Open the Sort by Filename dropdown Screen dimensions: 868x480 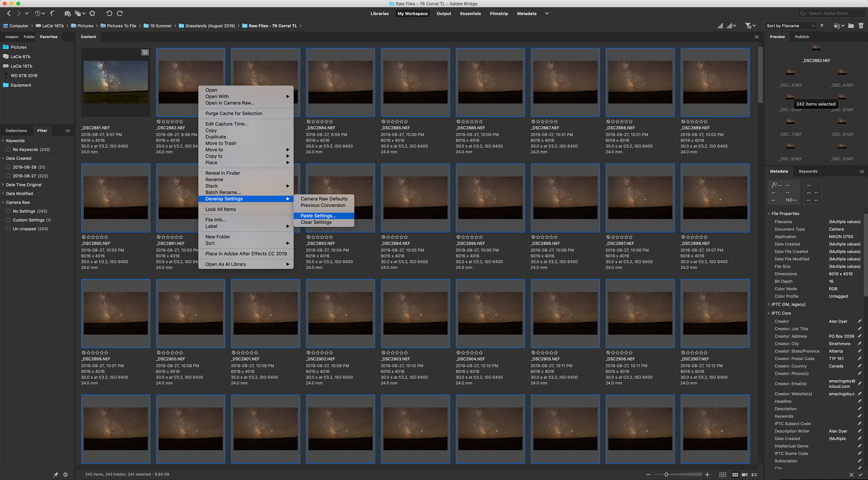790,26
